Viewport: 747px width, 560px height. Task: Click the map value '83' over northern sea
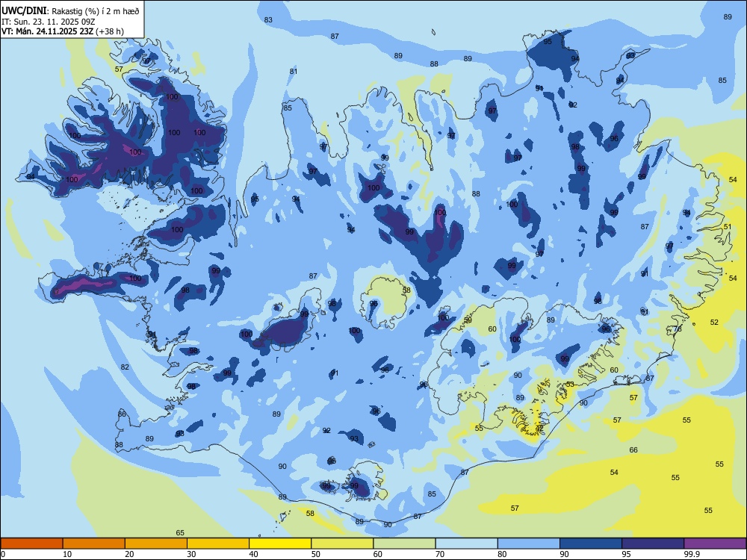[268, 19]
